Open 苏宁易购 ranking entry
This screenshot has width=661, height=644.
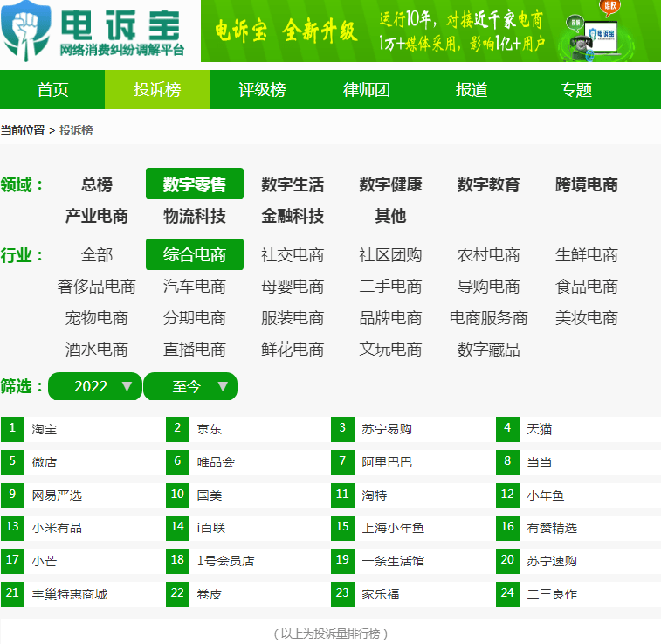coord(387,429)
